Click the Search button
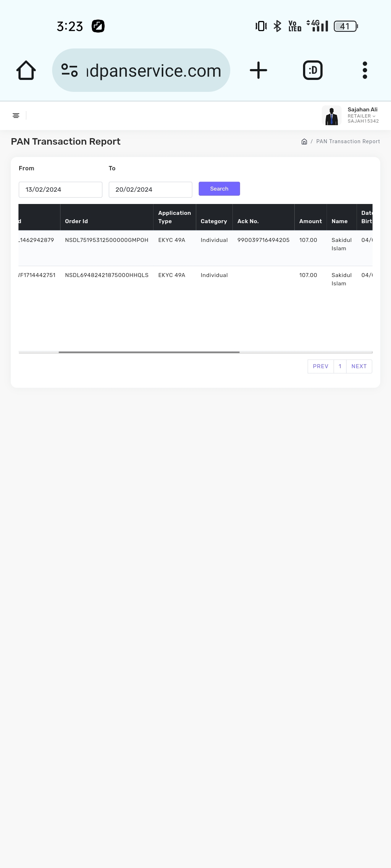391x868 pixels. [x=219, y=189]
